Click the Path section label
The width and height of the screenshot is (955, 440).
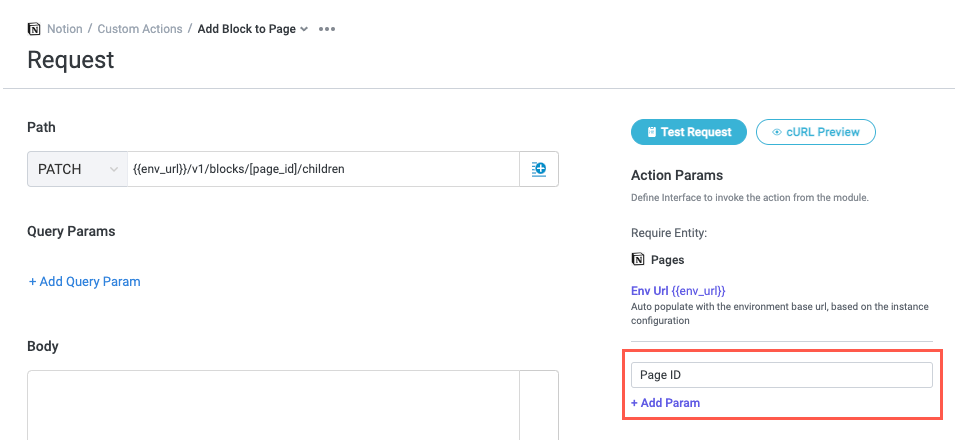coord(41,127)
